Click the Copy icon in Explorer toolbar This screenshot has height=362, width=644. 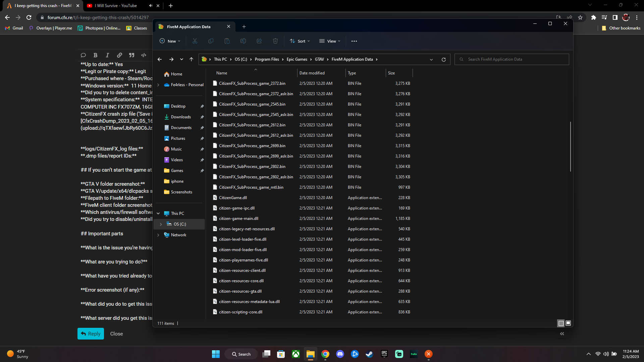[211, 41]
